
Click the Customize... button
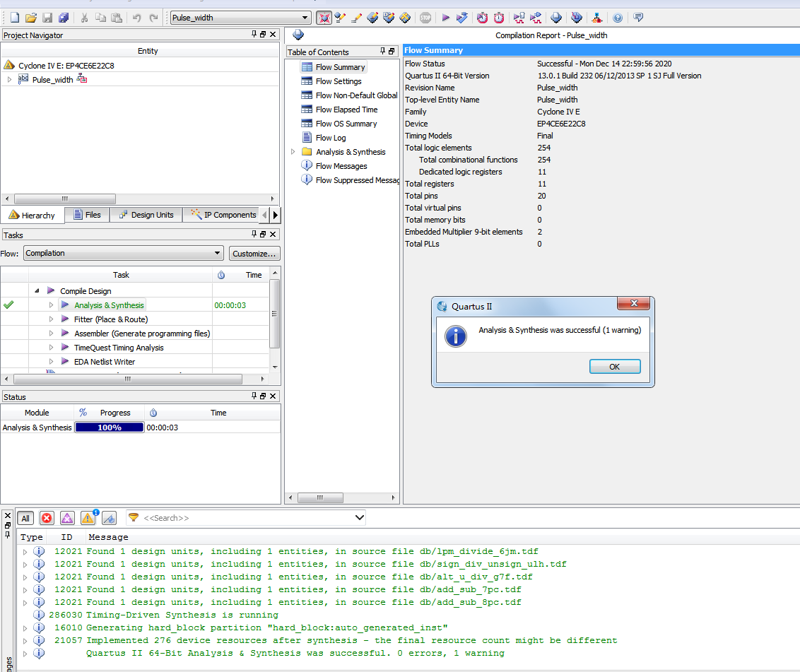(x=254, y=254)
